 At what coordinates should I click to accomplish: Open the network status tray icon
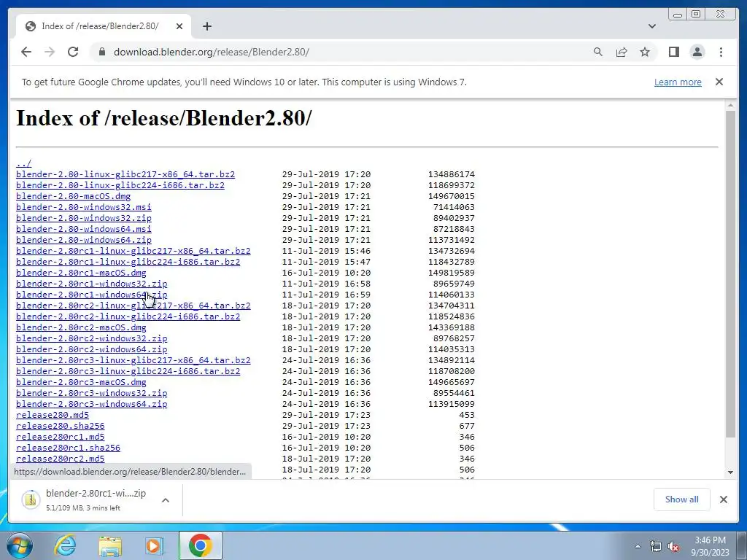[x=656, y=547]
